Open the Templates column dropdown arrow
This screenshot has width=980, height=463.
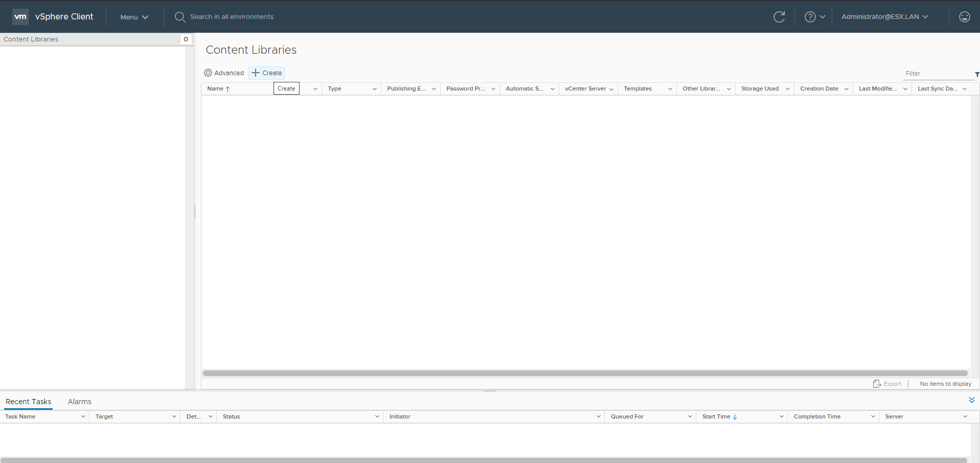670,89
